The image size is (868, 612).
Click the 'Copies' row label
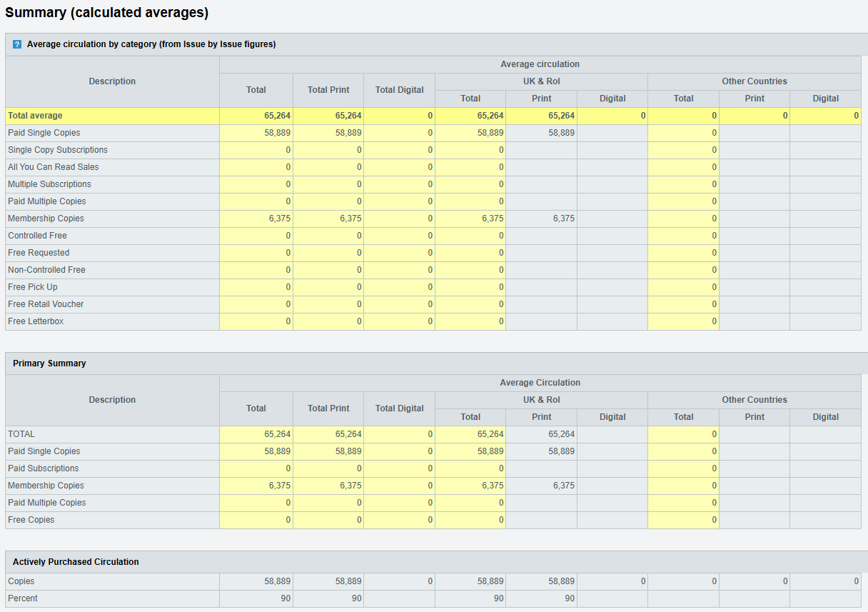pyautogui.click(x=21, y=581)
